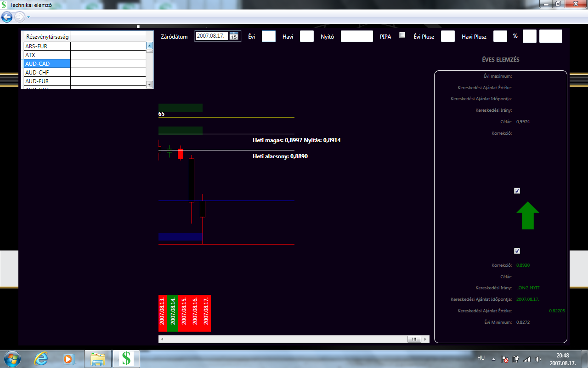Click the dollar-sign app taskbar icon
588x368 pixels.
coord(126,358)
